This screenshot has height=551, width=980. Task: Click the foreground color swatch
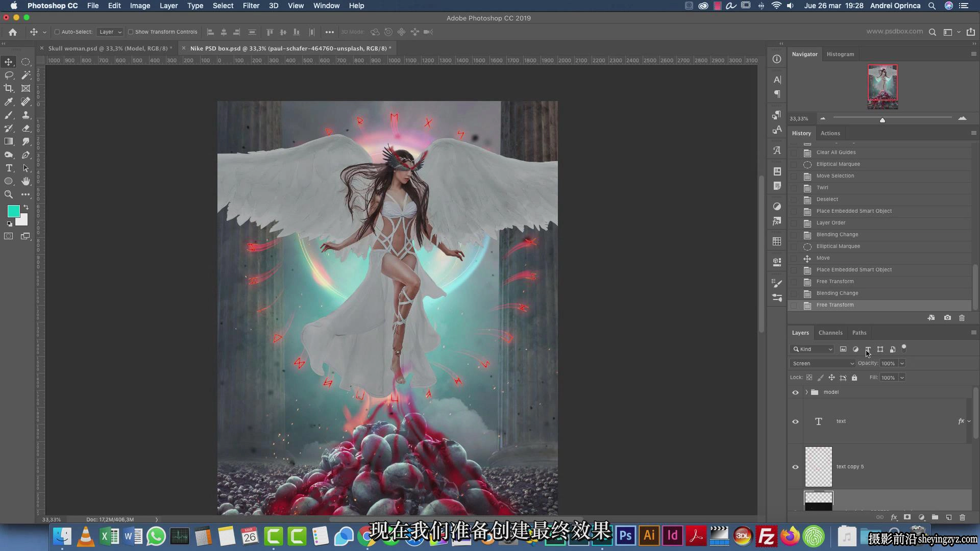click(x=13, y=211)
